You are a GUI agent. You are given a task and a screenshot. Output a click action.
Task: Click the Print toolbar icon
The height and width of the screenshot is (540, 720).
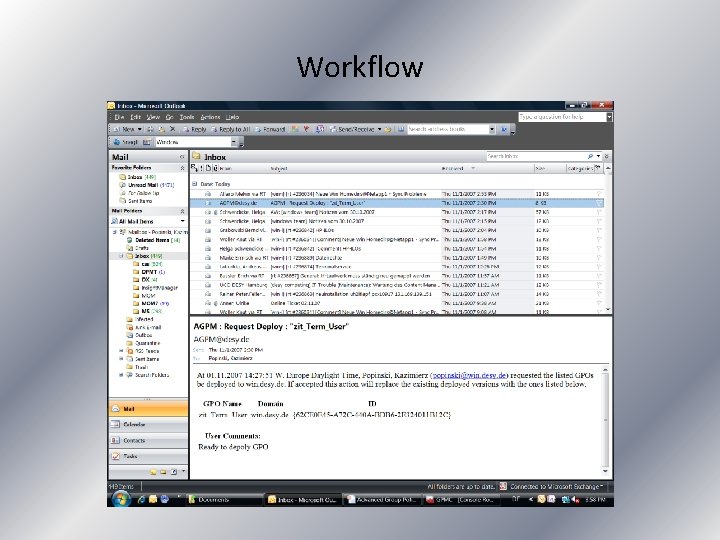(x=150, y=129)
